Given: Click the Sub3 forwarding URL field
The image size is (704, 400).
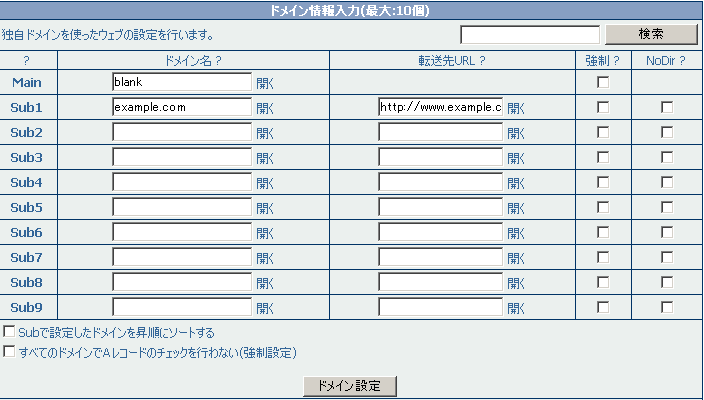Looking at the screenshot, I should [x=440, y=157].
